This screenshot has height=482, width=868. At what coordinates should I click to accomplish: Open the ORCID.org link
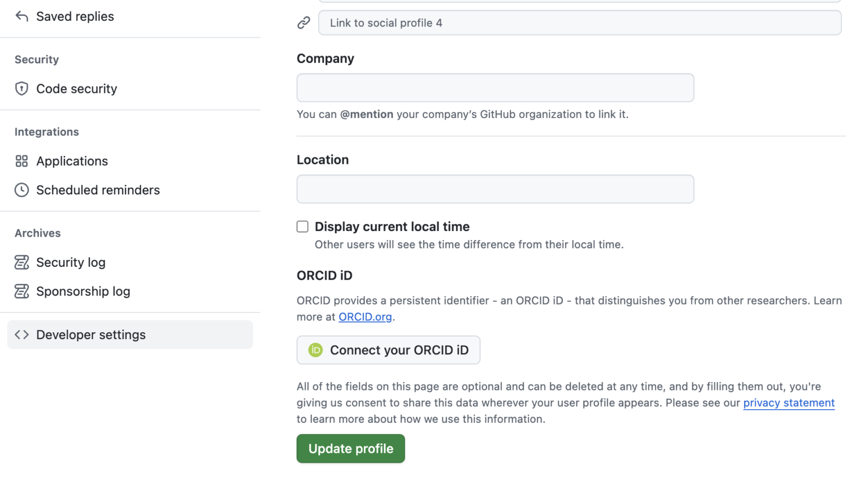(x=365, y=317)
